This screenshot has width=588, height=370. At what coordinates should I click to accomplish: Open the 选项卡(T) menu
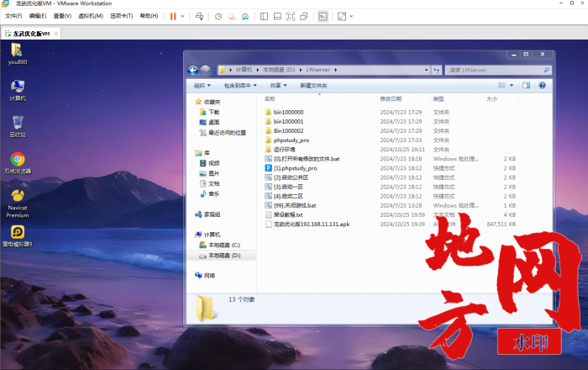pos(122,16)
